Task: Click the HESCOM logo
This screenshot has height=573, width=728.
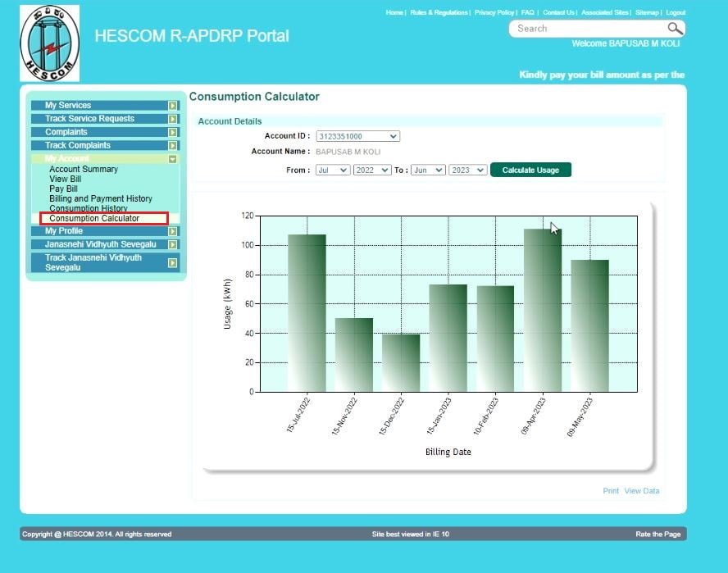Action: point(50,43)
